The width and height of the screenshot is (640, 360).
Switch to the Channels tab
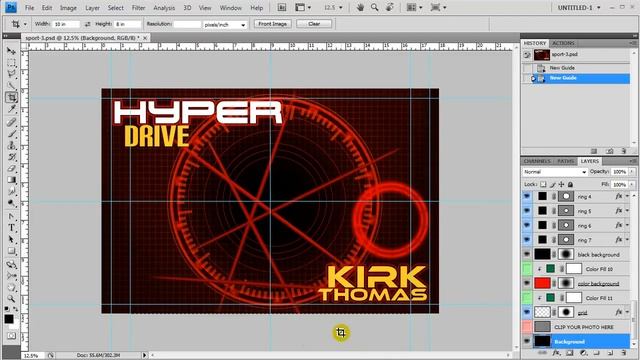[x=537, y=161]
